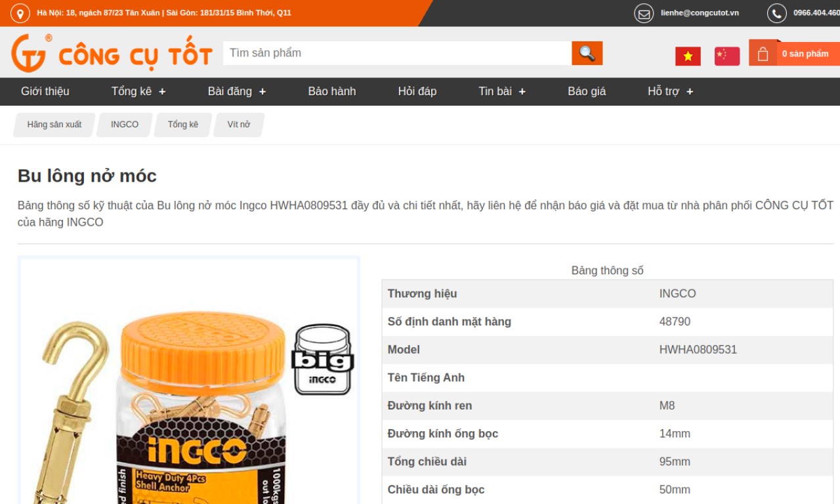
Task: Switch language with Vietnam flag
Action: coord(688,56)
